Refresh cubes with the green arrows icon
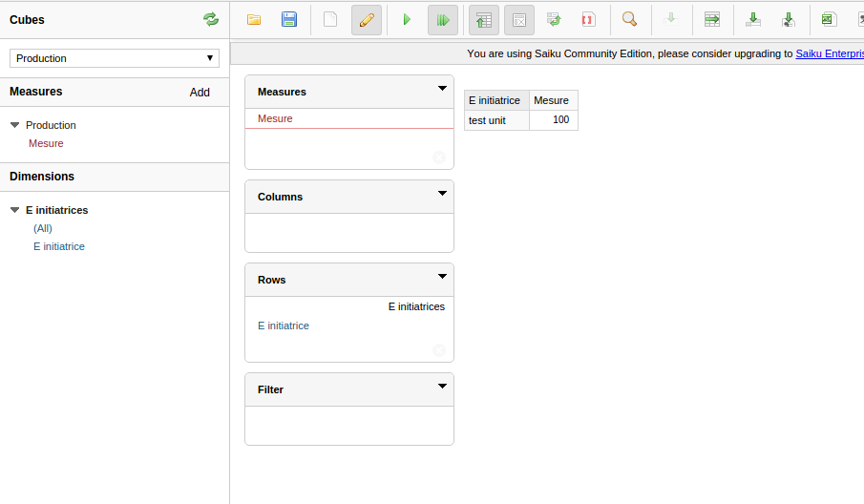 click(210, 20)
